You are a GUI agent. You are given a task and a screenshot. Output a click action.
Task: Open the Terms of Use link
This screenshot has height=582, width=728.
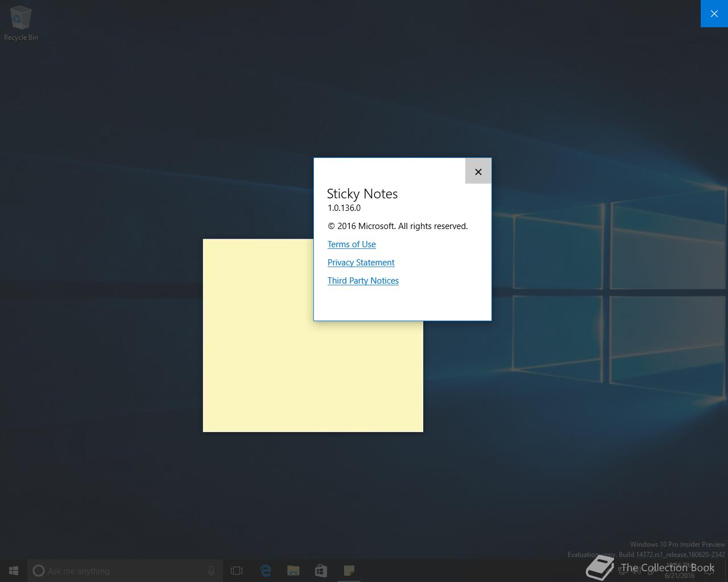[351, 244]
